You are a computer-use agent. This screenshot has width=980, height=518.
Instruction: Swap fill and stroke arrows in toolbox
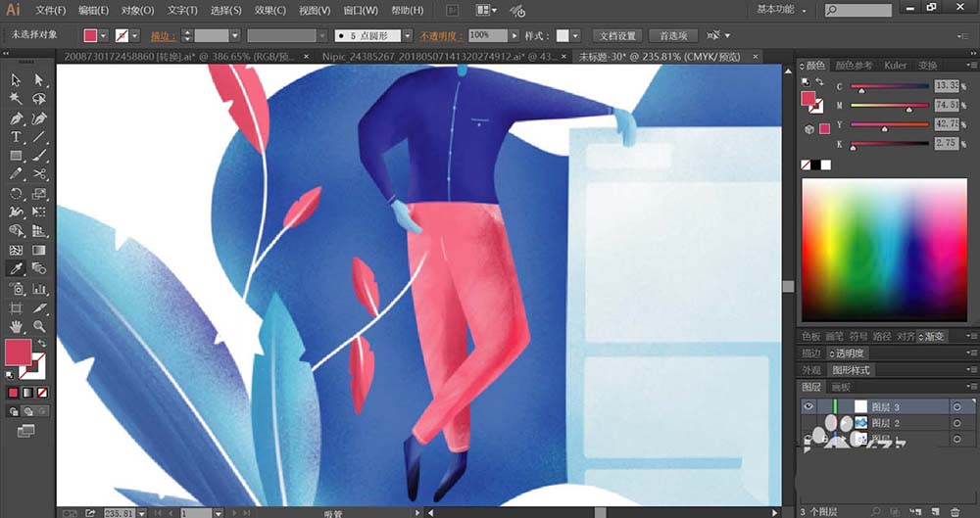[x=42, y=343]
